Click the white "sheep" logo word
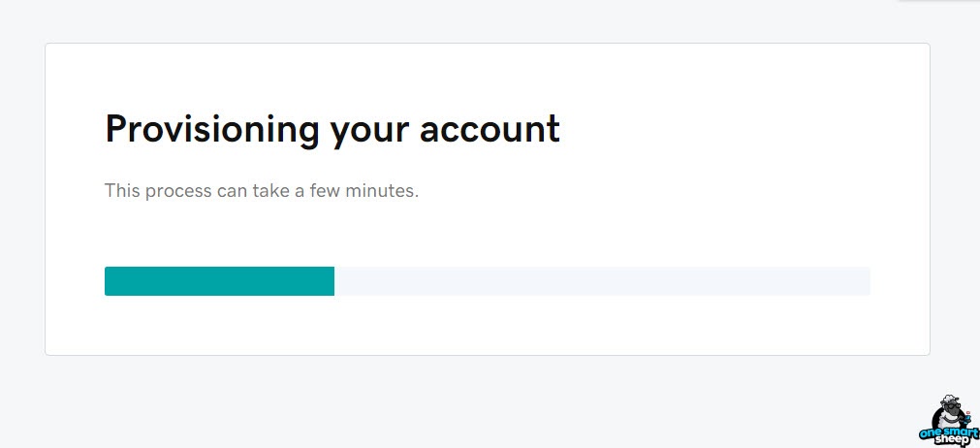This screenshot has width=980, height=448. (x=951, y=440)
